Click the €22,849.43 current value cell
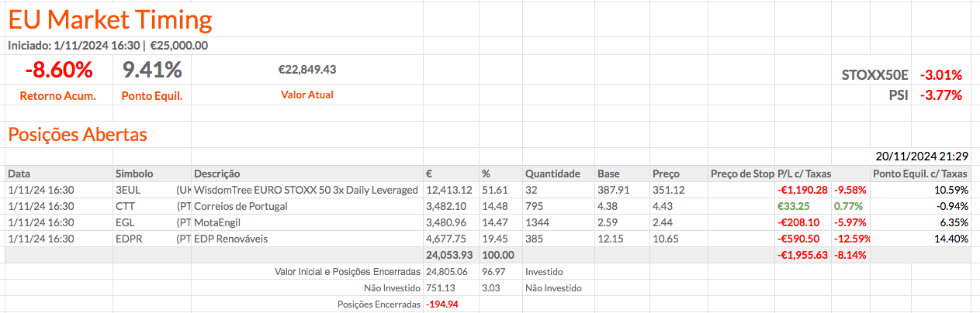 coord(307,70)
